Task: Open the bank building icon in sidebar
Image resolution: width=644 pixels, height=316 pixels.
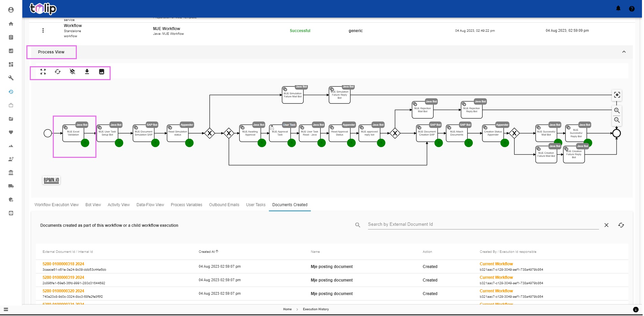Action: tap(11, 172)
